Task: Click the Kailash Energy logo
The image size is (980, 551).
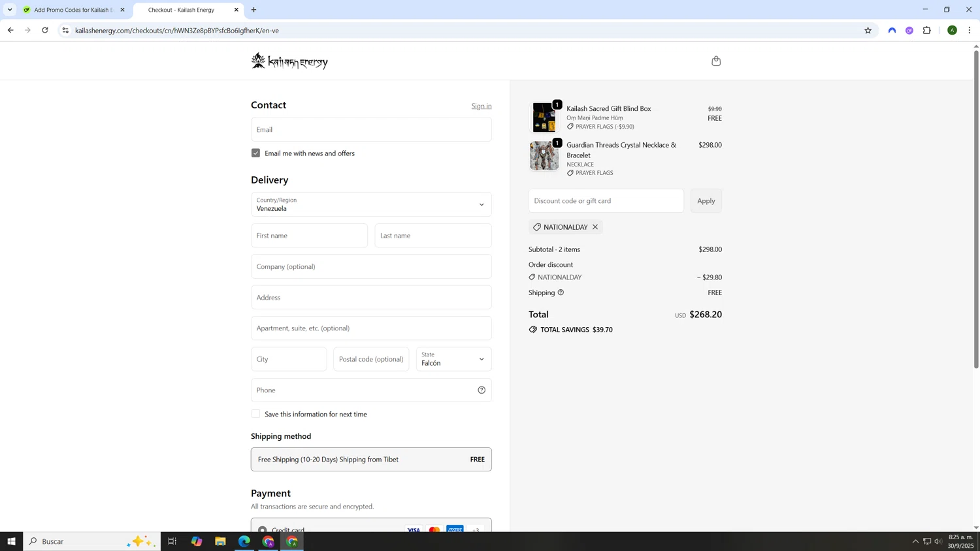Action: tap(289, 61)
